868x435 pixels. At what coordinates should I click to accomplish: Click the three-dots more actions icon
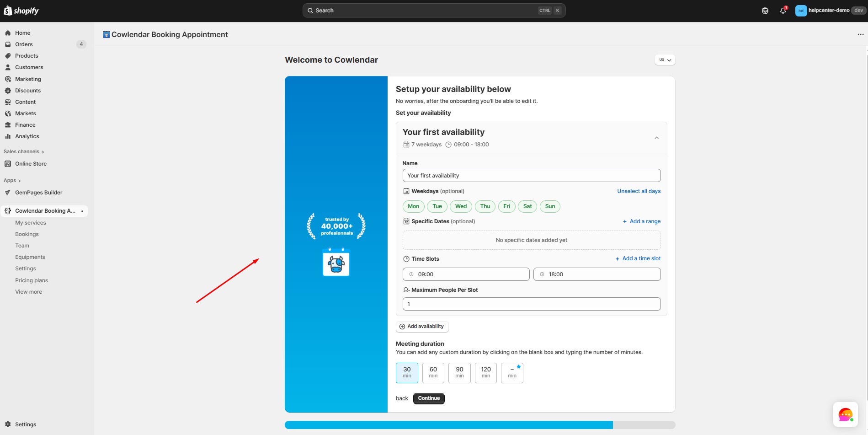point(860,34)
